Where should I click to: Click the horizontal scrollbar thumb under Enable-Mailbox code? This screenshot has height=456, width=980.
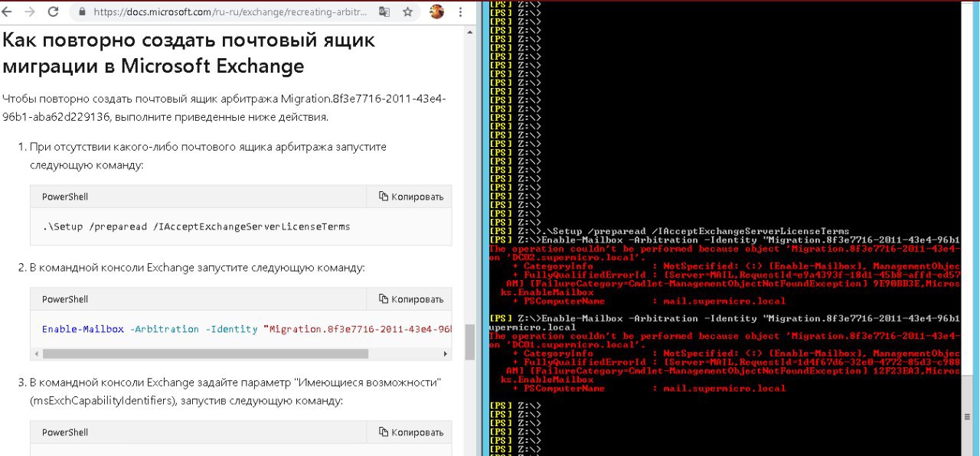[205, 354]
